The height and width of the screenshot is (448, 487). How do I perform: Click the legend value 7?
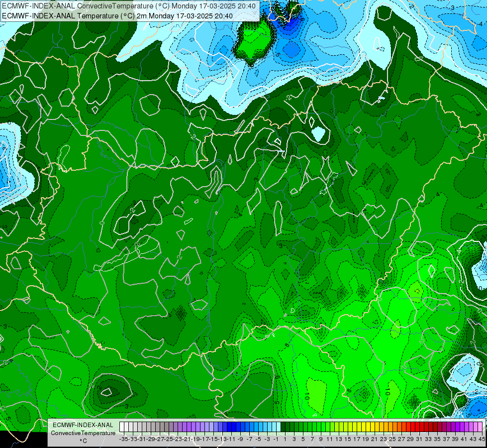point(312,439)
